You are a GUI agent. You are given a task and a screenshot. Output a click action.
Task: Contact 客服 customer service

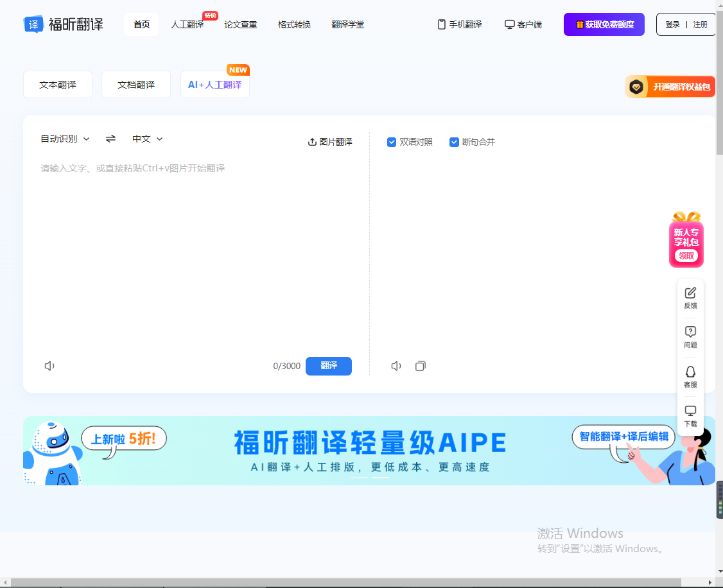click(690, 377)
